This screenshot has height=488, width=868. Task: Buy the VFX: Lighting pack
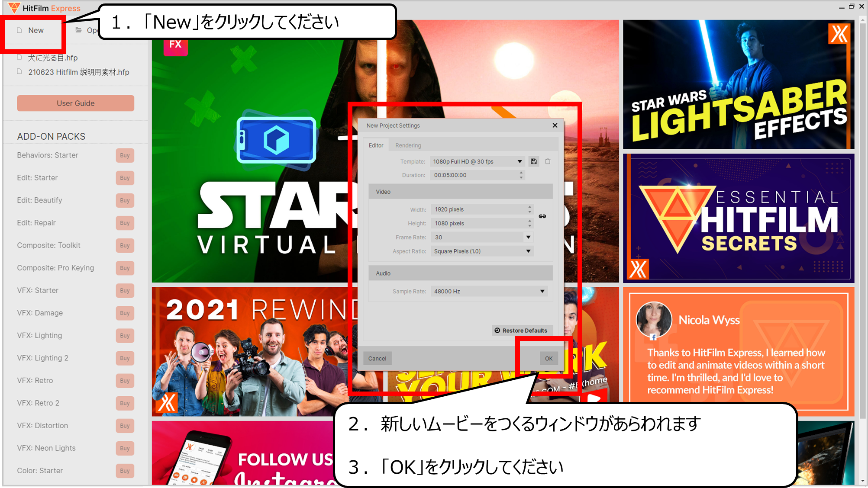click(125, 335)
